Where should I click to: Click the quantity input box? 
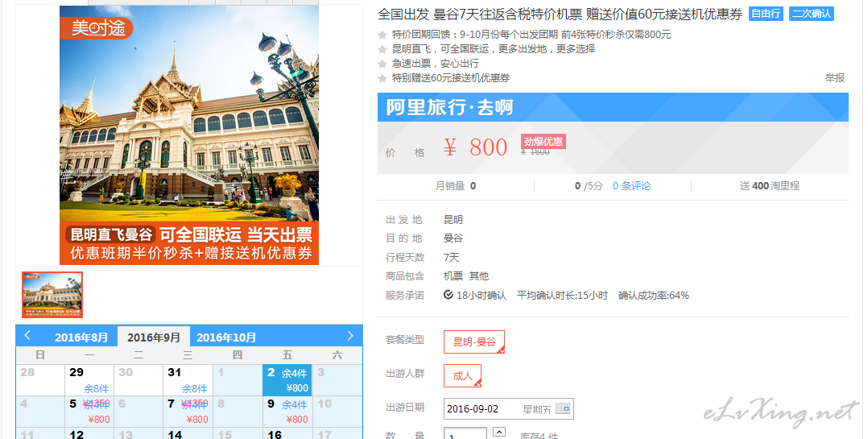coord(465,433)
